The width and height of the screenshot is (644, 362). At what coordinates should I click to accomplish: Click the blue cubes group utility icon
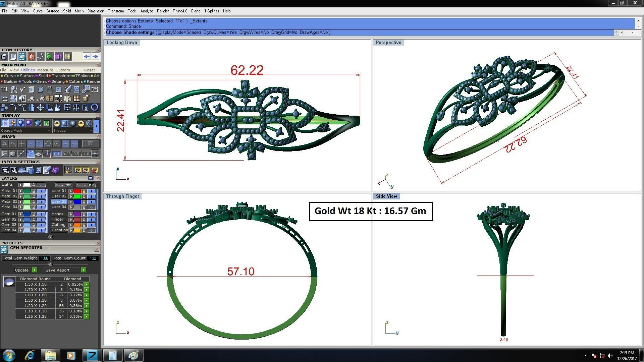pyautogui.click(x=4, y=107)
